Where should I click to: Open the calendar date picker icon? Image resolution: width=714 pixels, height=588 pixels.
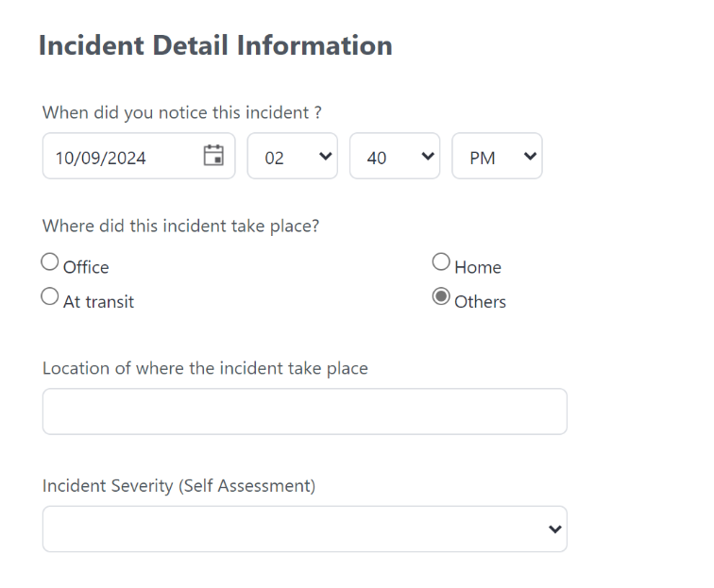click(214, 156)
